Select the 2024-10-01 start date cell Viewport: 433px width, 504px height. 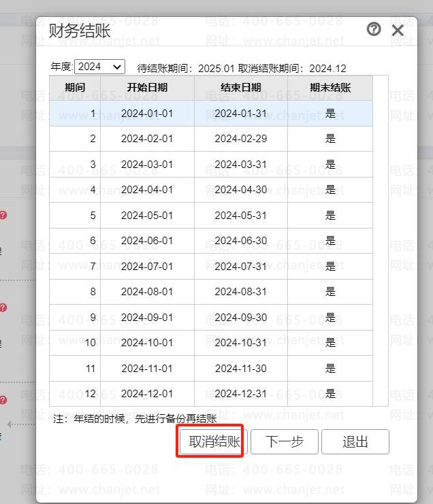tap(147, 343)
